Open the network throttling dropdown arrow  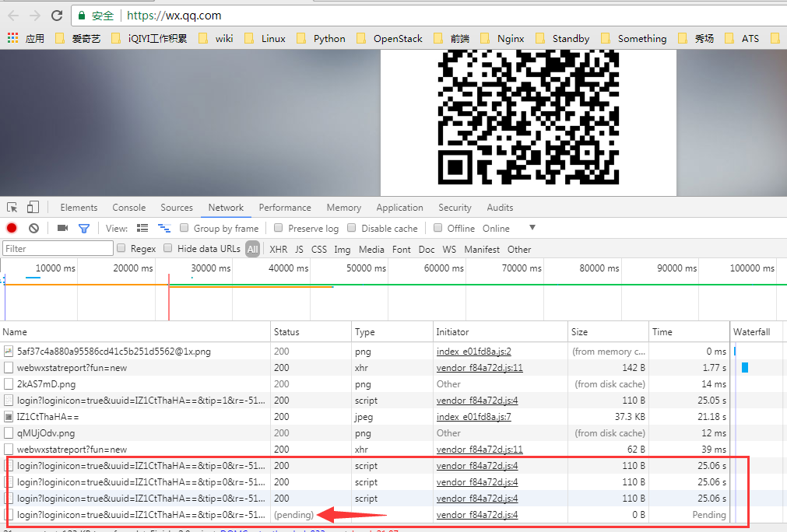coord(532,228)
